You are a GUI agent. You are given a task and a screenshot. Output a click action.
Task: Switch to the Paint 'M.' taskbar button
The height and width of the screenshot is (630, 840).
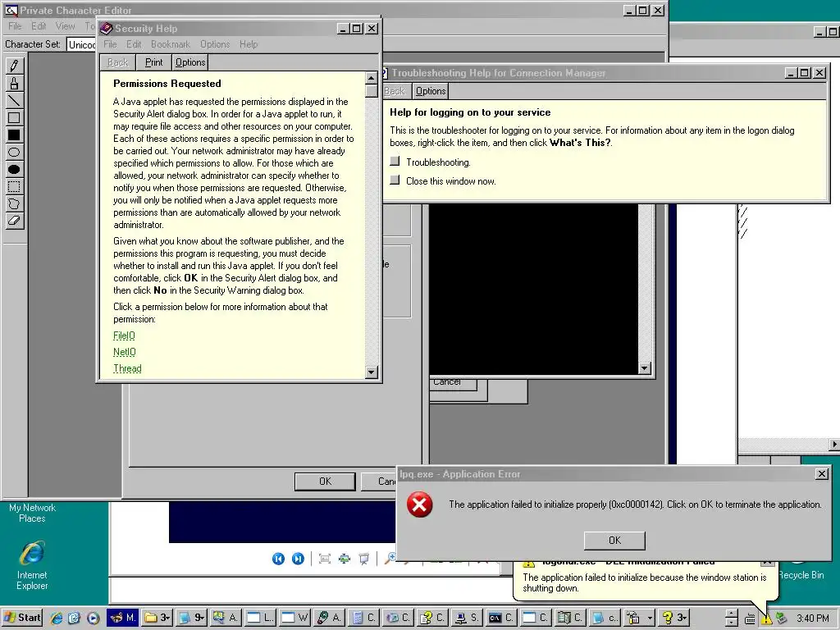123,618
